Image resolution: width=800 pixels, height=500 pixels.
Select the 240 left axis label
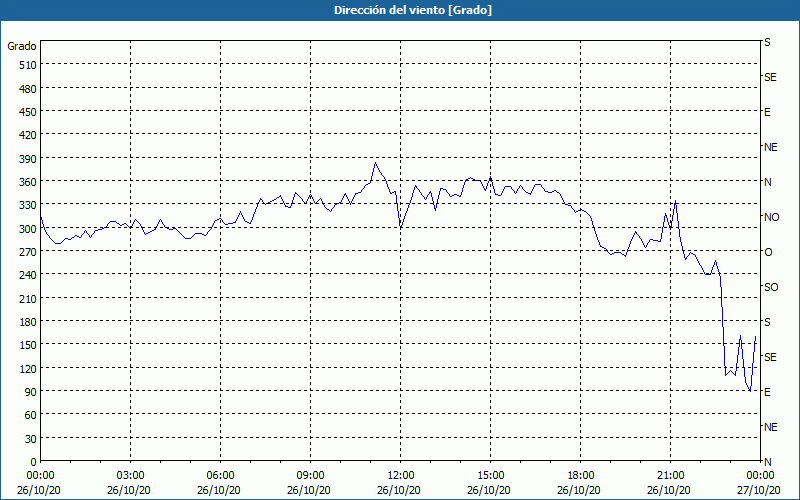click(28, 275)
